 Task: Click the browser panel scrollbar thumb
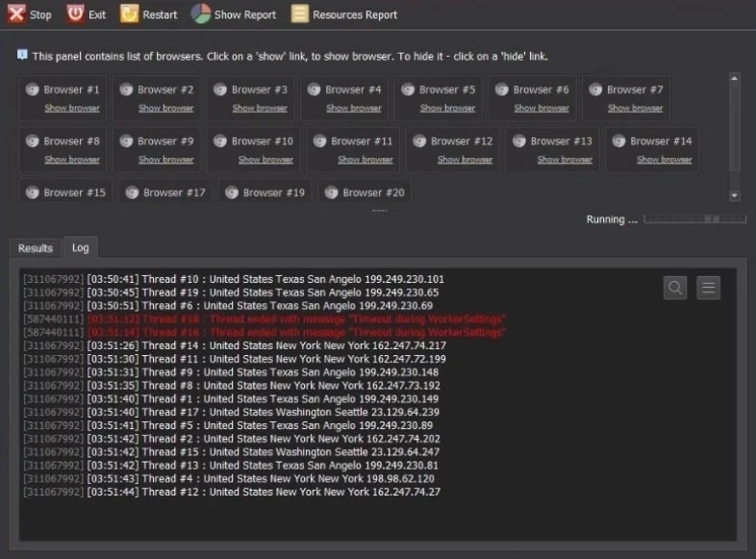click(734, 127)
